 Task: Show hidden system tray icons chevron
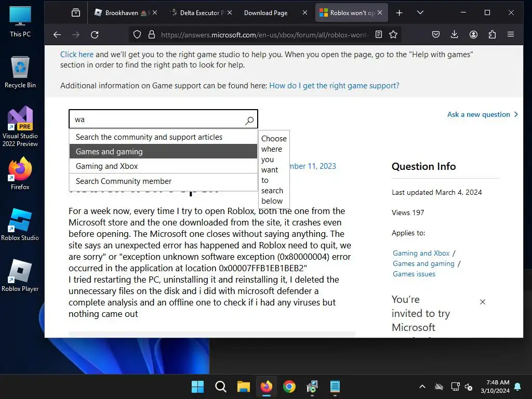[x=422, y=387]
